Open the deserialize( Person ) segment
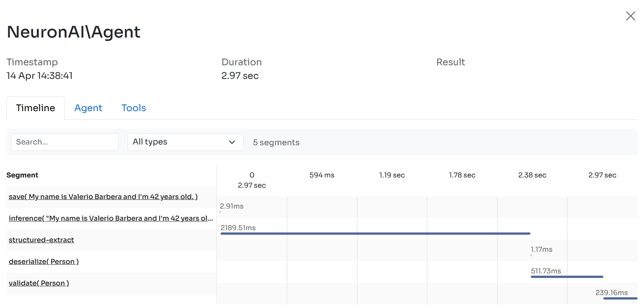Screen dimensions: 644x306 tap(44, 262)
